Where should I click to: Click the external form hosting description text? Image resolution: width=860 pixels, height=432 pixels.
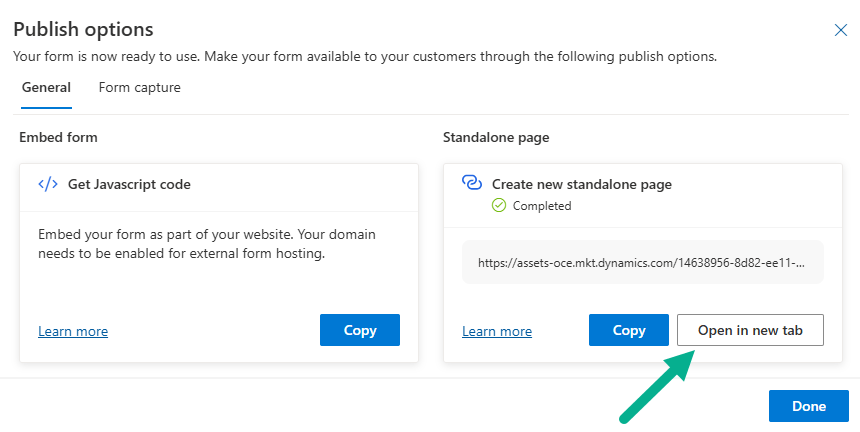[x=199, y=243]
